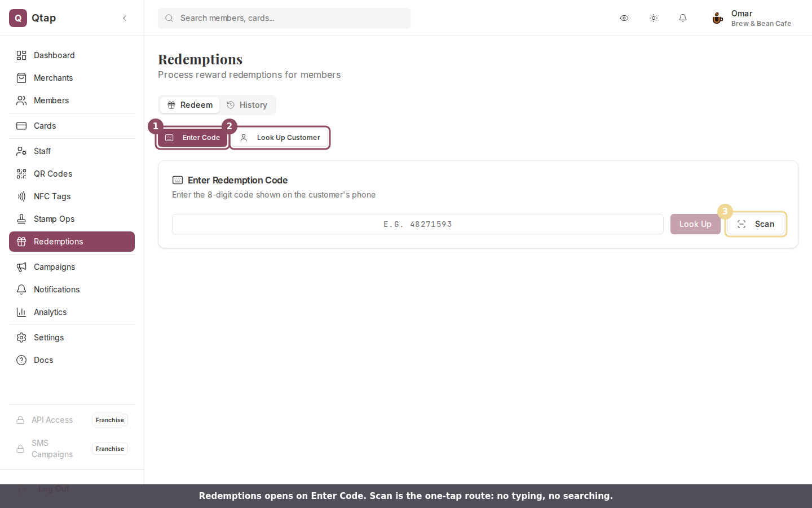Toggle the eye visibility icon in header
The image size is (812, 508).
tap(624, 18)
